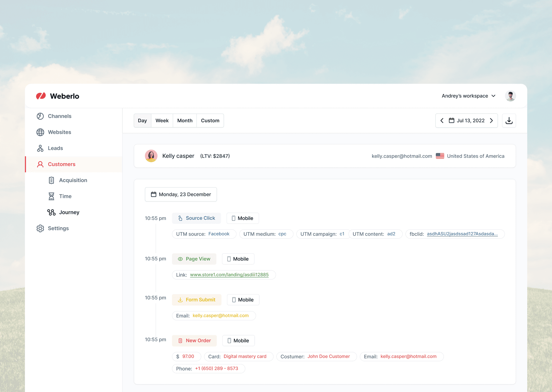Click the user profile avatar
Viewport: 552px width, 392px height.
pyautogui.click(x=510, y=96)
